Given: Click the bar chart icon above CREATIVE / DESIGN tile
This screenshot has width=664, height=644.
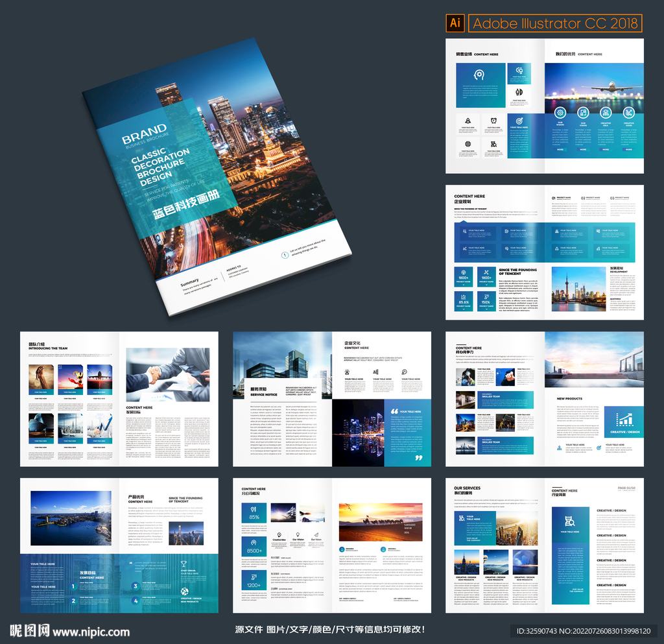Looking at the screenshot, I should coord(624,419).
